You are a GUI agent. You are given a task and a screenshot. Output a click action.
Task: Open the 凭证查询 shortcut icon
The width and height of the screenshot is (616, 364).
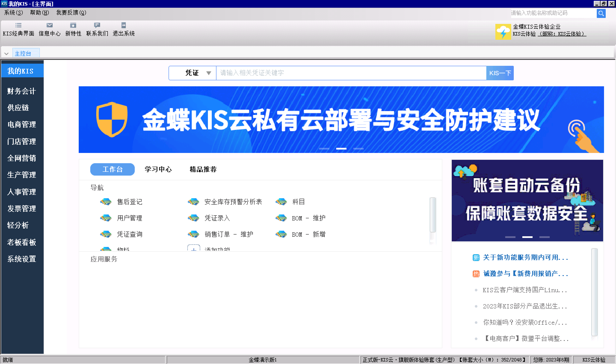pyautogui.click(x=106, y=234)
